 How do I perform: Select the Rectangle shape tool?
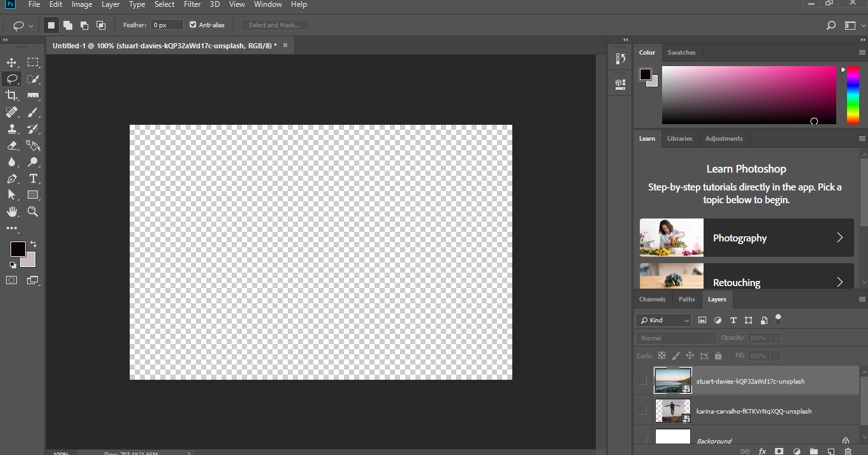33,195
